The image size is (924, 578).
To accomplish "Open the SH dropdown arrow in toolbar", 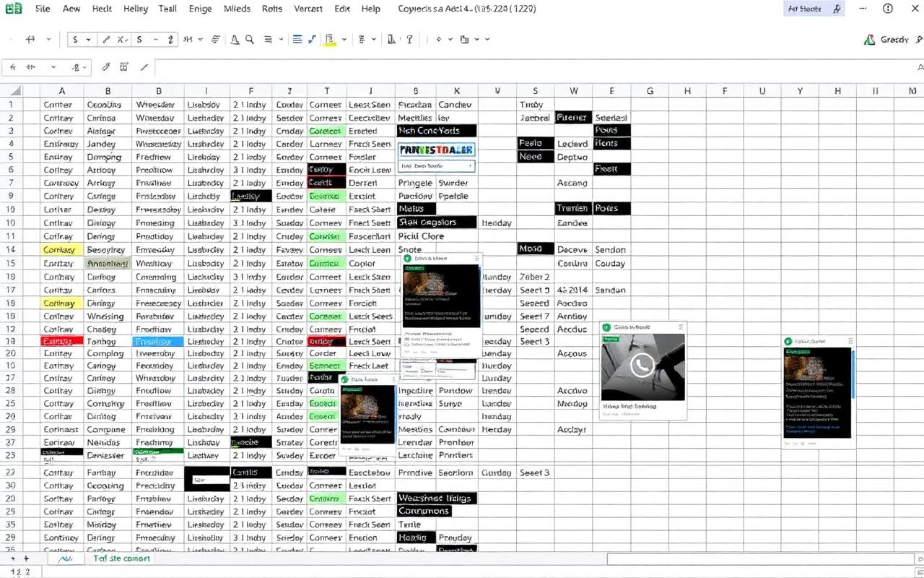I will pyautogui.click(x=200, y=40).
